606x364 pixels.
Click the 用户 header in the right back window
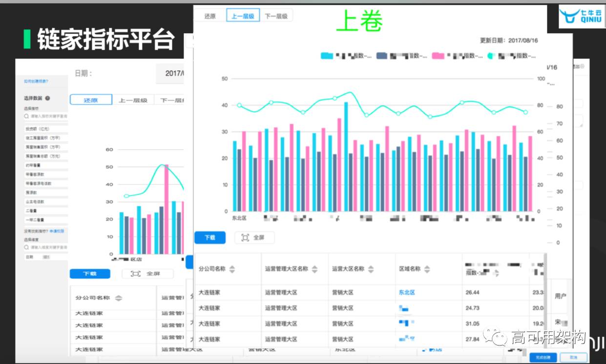[560, 296]
